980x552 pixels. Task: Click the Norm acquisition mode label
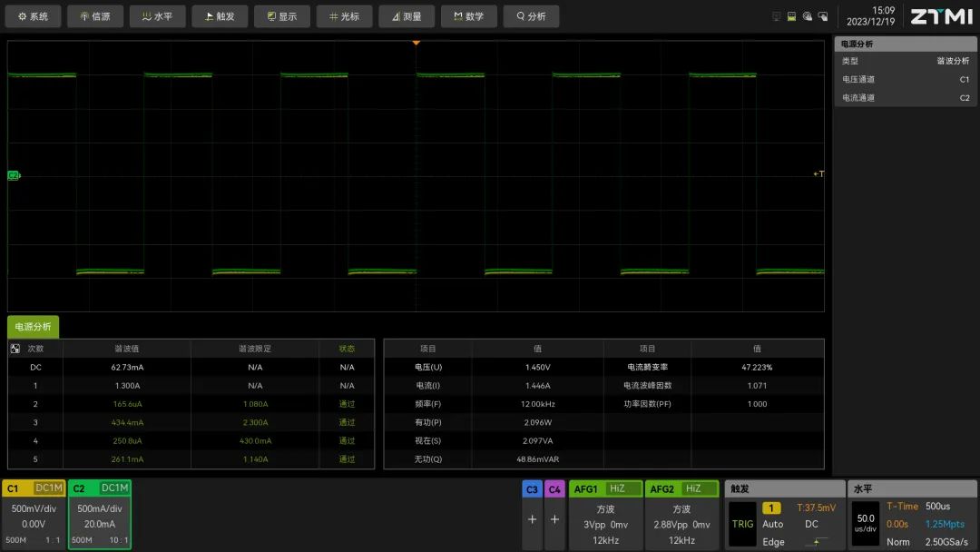point(898,541)
